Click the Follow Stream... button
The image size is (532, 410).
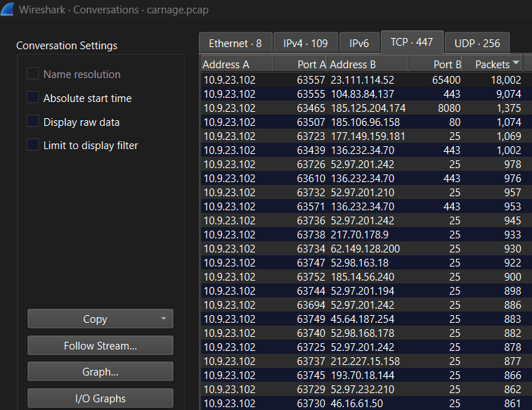100,345
